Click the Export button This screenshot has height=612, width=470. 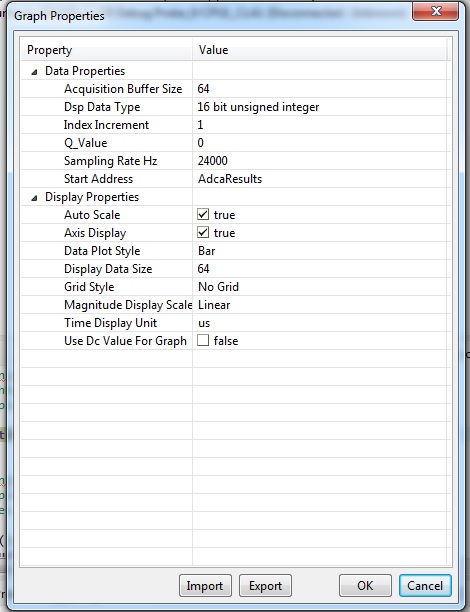pyautogui.click(x=265, y=585)
